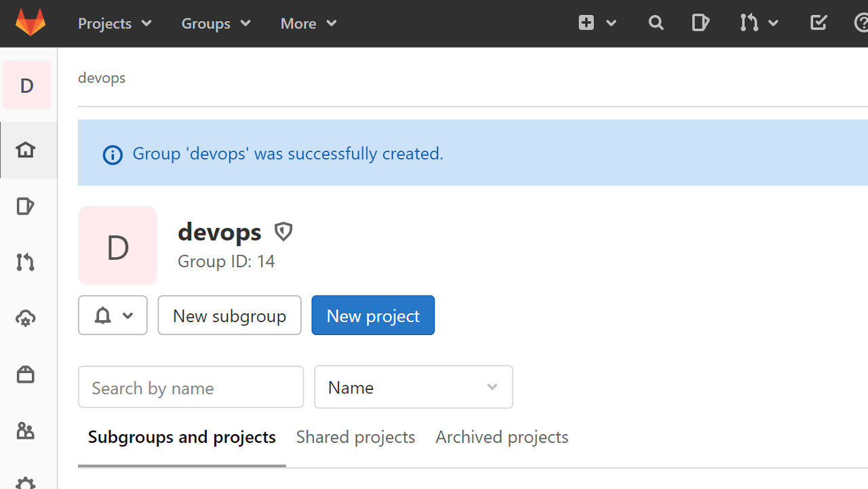Click the 'successfully created' alert message
Image resolution: width=868 pixels, height=489 pixels.
point(288,154)
